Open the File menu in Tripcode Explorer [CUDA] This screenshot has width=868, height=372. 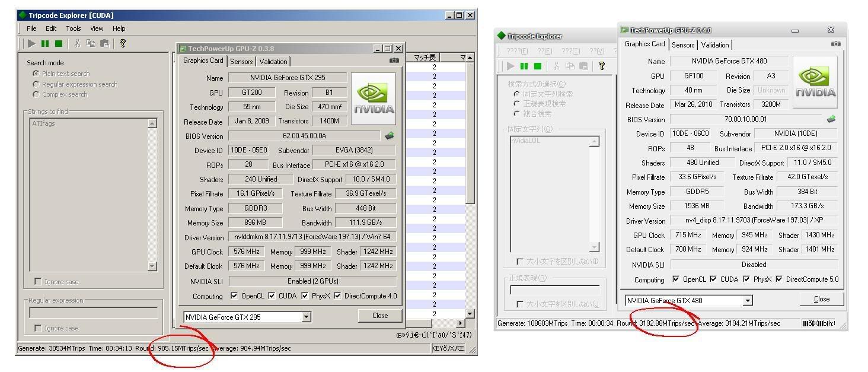(31, 28)
